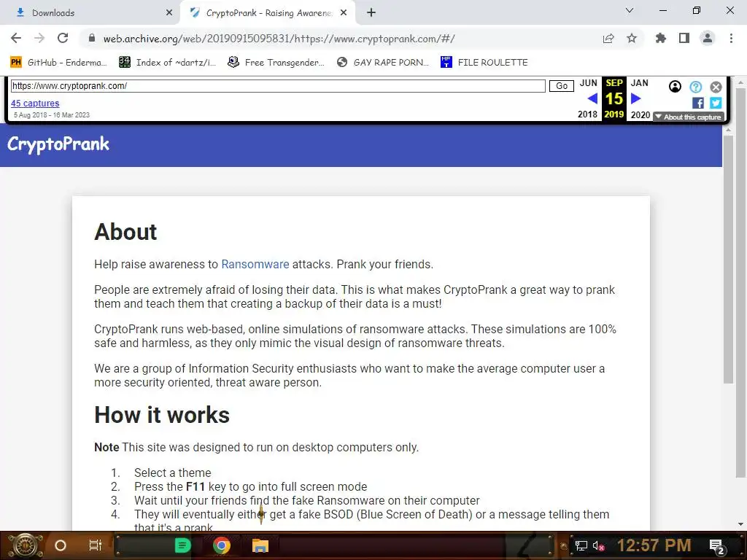Open Chrome from the taskbar

point(222,545)
